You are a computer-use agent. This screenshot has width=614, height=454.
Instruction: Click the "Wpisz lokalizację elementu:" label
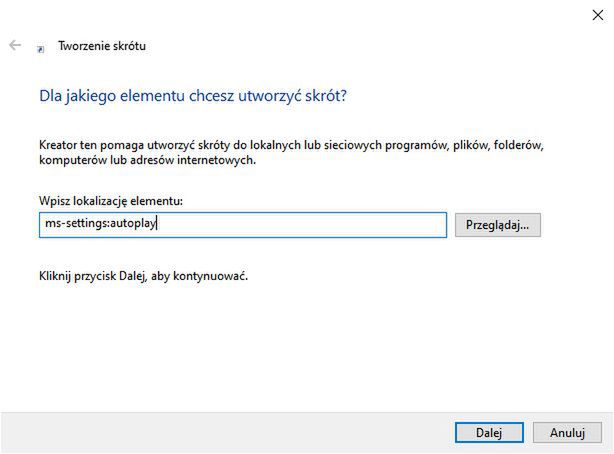coord(111,201)
